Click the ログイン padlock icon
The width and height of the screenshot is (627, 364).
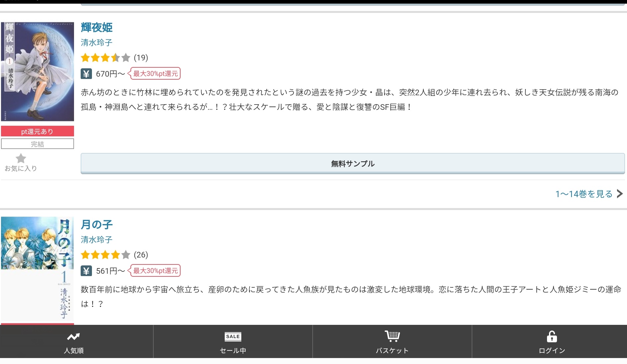(552, 337)
